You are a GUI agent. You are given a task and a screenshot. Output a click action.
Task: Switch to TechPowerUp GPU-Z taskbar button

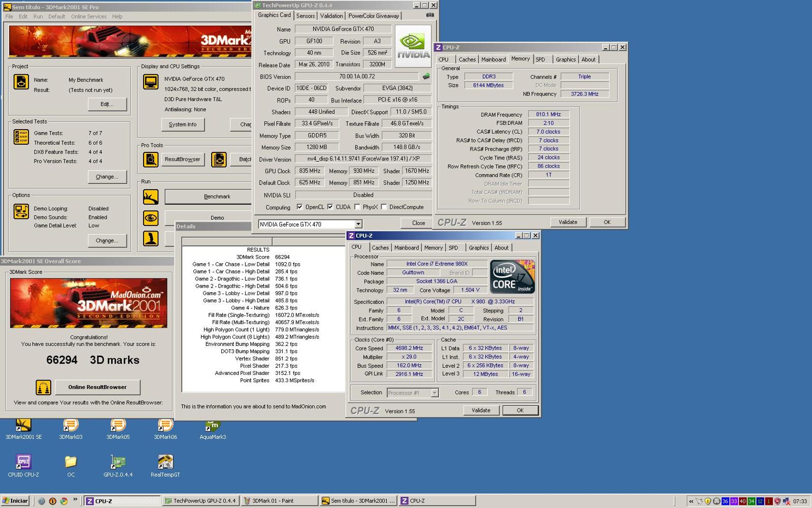click(200, 501)
